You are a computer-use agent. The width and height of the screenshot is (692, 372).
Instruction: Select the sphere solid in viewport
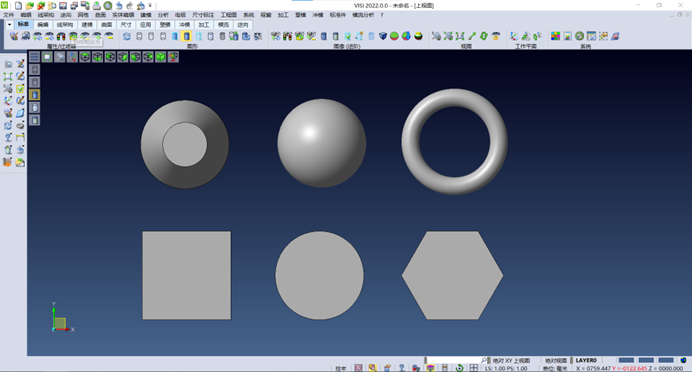pyautogui.click(x=322, y=143)
